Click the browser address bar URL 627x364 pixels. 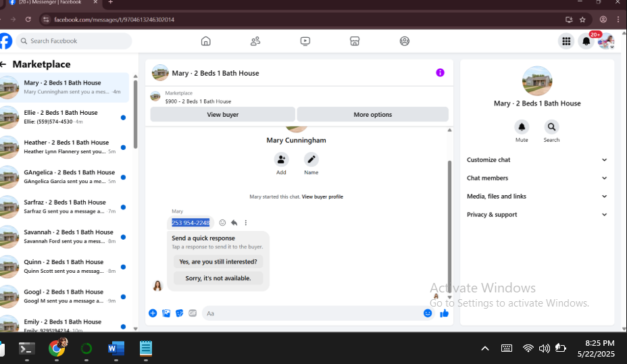(114, 20)
